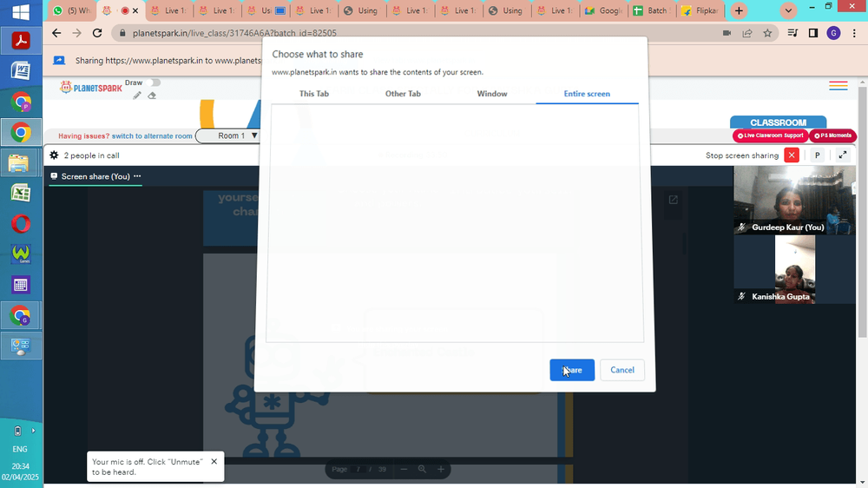Viewport: 868px width, 488px height.
Task: Click the page scrollbar
Action: click(x=863, y=210)
